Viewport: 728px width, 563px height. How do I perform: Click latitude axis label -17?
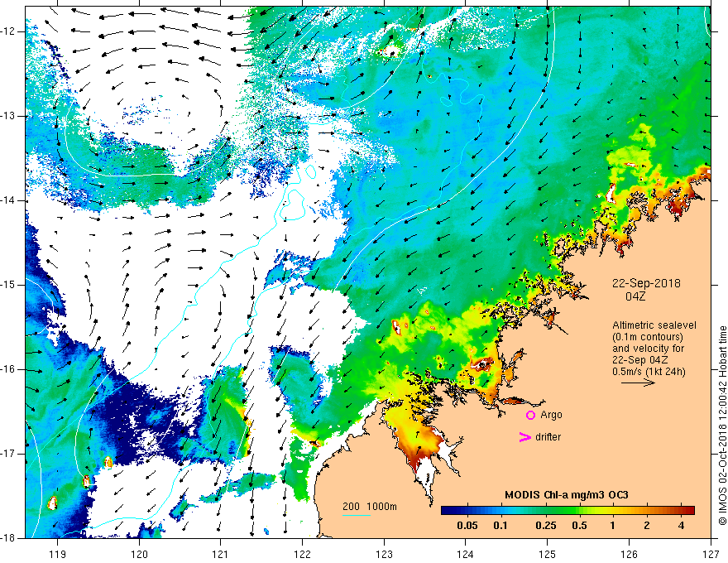click(9, 454)
